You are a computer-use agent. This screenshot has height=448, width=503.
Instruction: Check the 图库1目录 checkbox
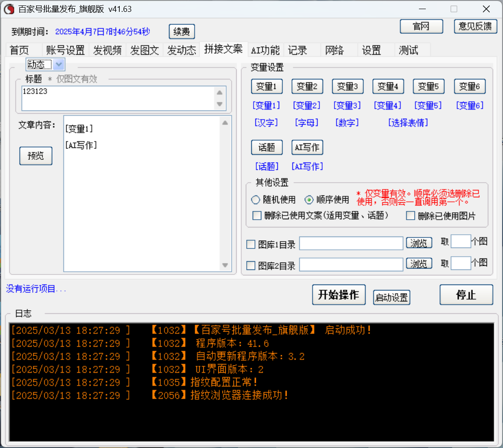pyautogui.click(x=251, y=244)
